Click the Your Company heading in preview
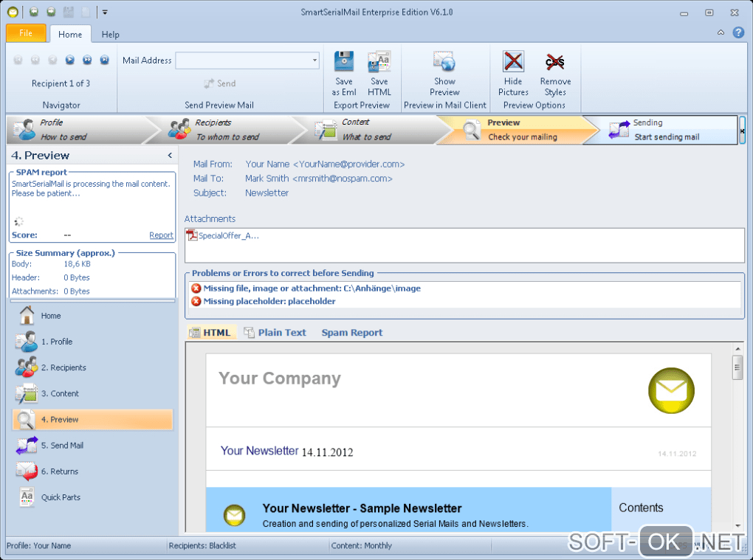The image size is (753, 560). point(280,378)
